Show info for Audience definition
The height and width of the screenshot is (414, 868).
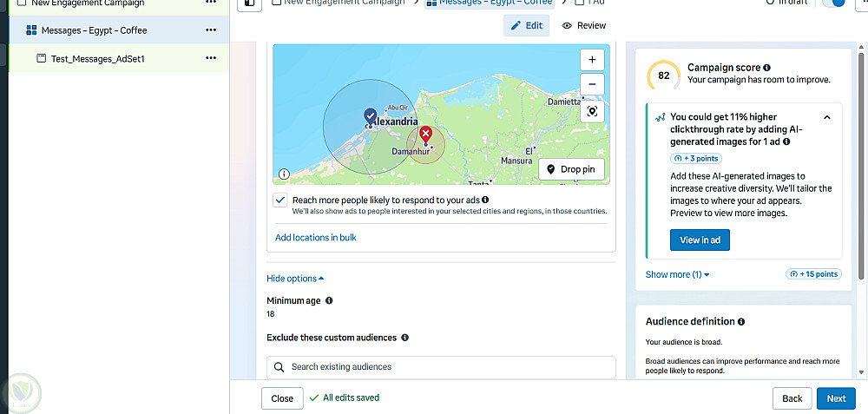pyautogui.click(x=741, y=322)
